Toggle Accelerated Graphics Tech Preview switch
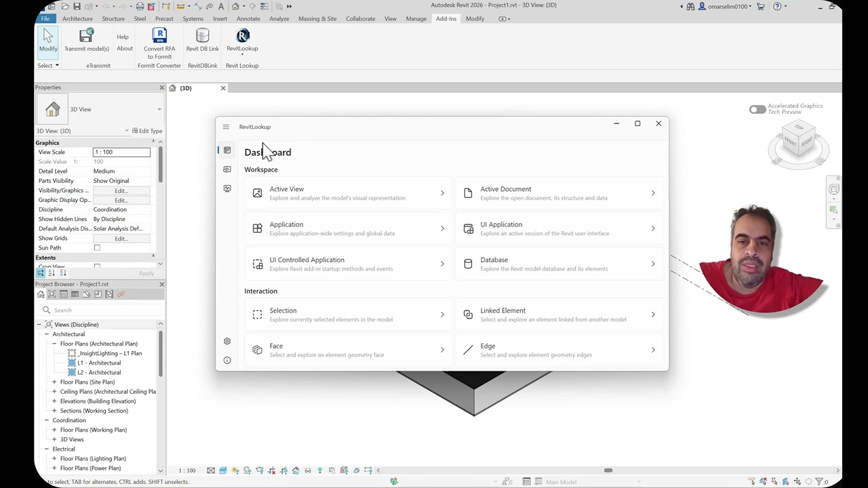Image resolution: width=868 pixels, height=488 pixels. (757, 109)
